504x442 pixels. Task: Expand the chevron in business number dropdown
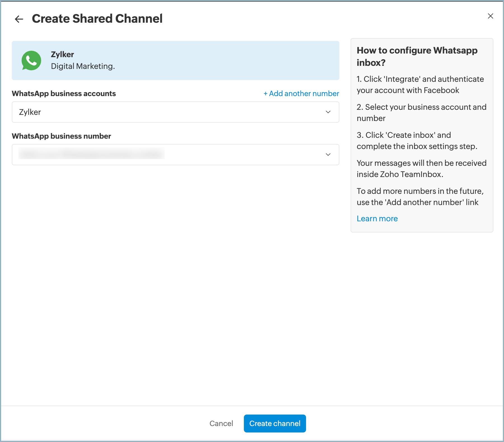[328, 155]
